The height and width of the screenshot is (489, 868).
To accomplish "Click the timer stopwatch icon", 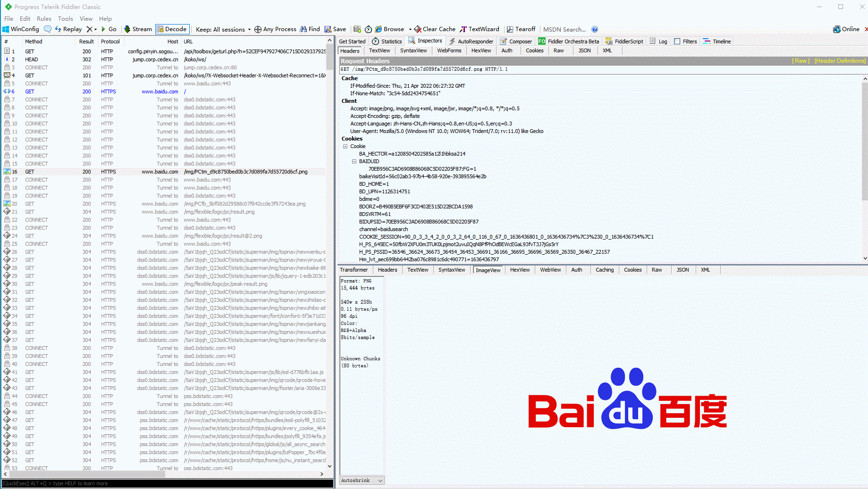I will [x=369, y=29].
